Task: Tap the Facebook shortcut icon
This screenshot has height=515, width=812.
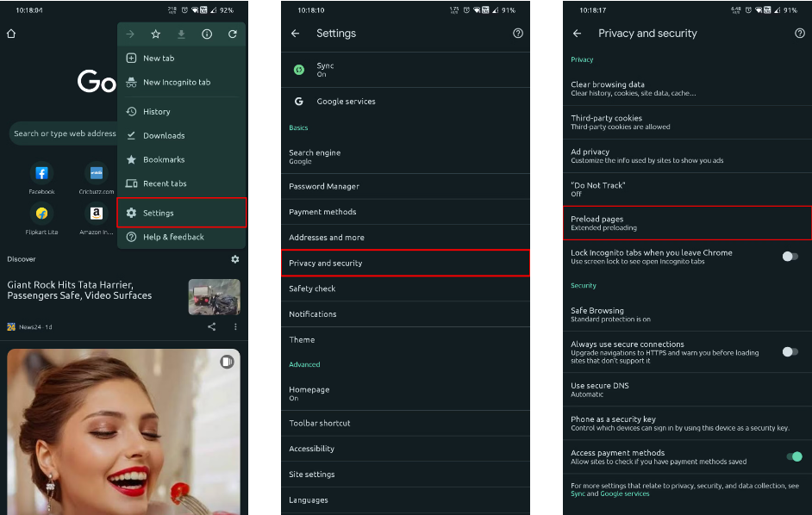Action: pos(41,173)
